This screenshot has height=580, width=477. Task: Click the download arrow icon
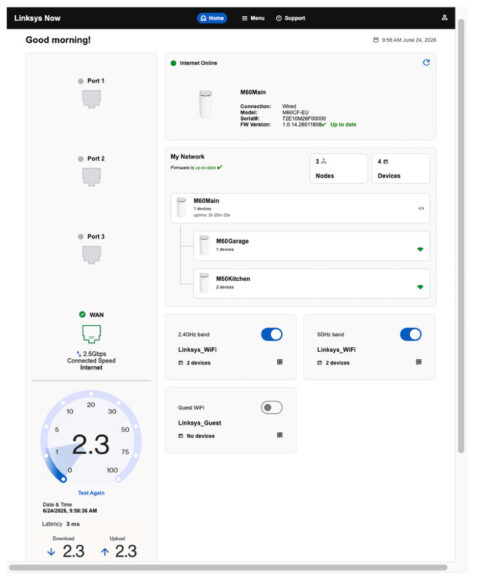(x=51, y=552)
